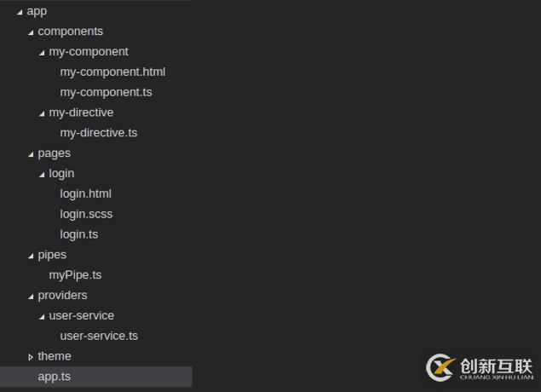The width and height of the screenshot is (541, 392).
Task: Collapse the my-component folder arrow
Action: [x=42, y=53]
